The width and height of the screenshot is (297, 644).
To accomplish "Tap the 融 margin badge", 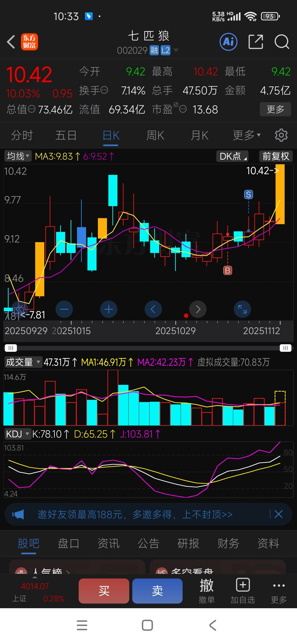I will pos(154,50).
